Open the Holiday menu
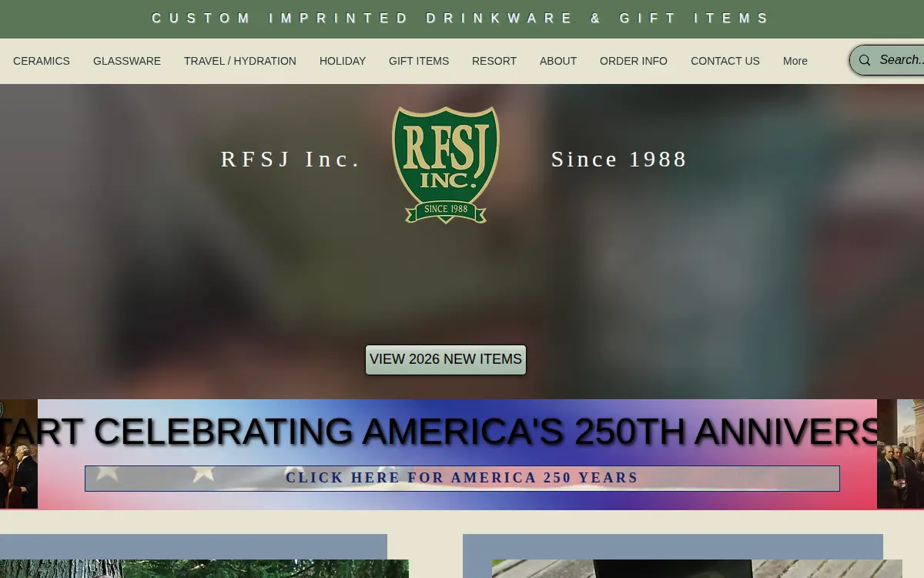Image resolution: width=924 pixels, height=578 pixels. (x=343, y=61)
